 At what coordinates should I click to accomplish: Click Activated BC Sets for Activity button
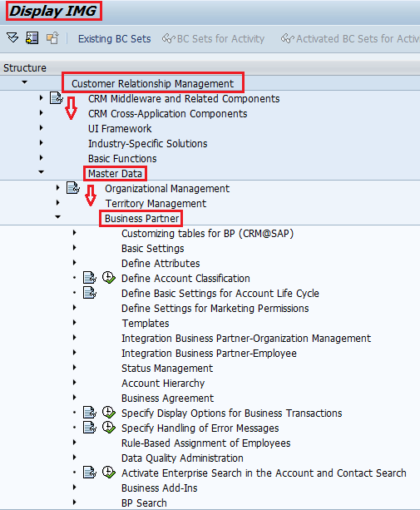(x=350, y=39)
